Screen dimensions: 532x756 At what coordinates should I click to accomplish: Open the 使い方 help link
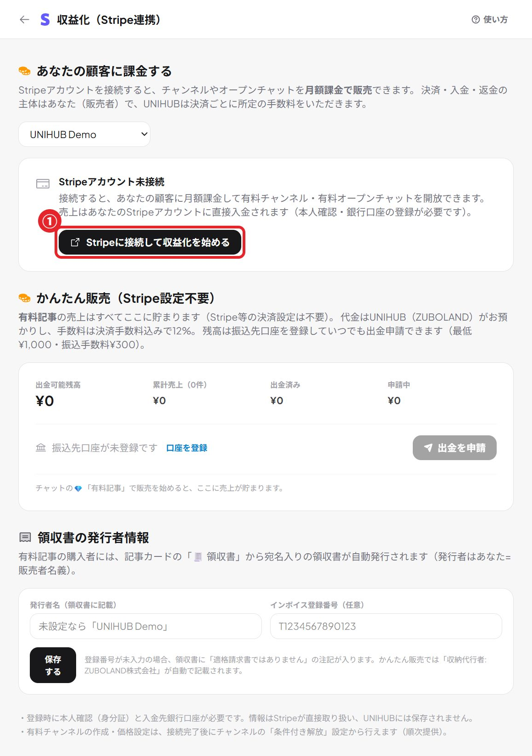[490, 19]
